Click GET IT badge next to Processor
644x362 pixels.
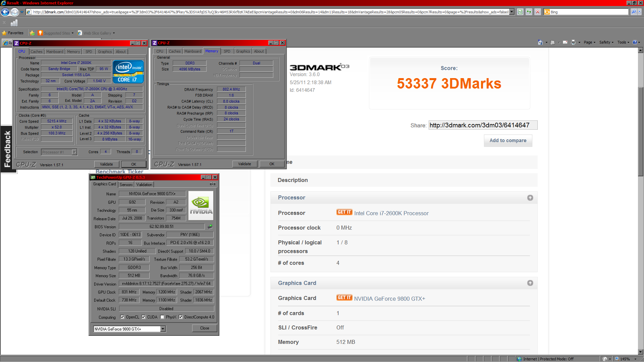coord(344,212)
